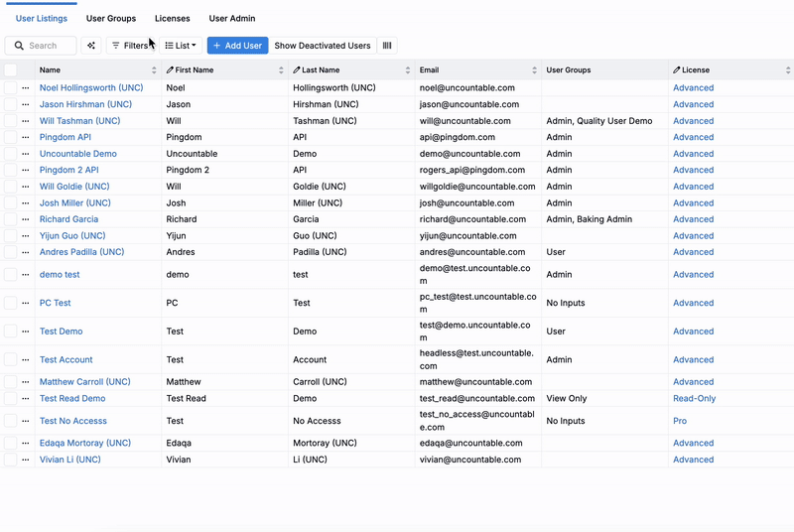The width and height of the screenshot is (794, 532).
Task: Click the row menu for Noel Hollingsworth
Action: pos(26,88)
